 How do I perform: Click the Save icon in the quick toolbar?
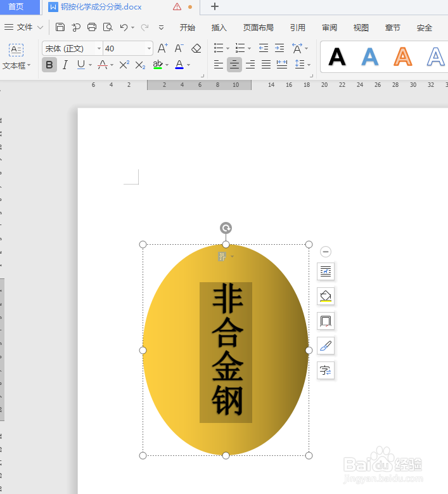click(60, 27)
